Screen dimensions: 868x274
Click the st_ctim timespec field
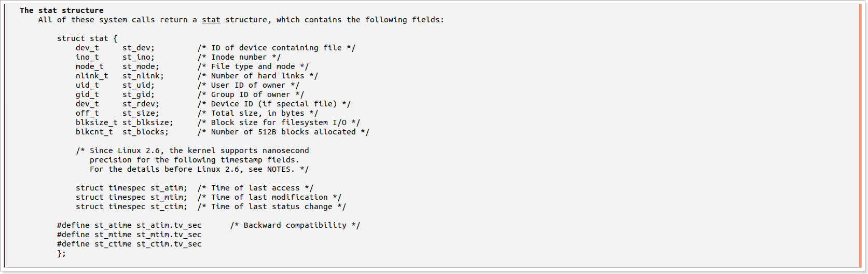point(169,207)
